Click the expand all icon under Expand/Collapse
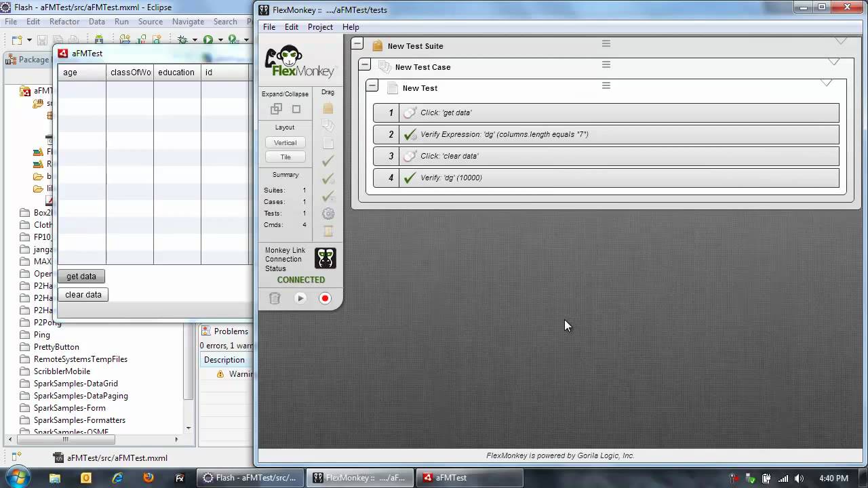The image size is (868, 488). (x=276, y=109)
